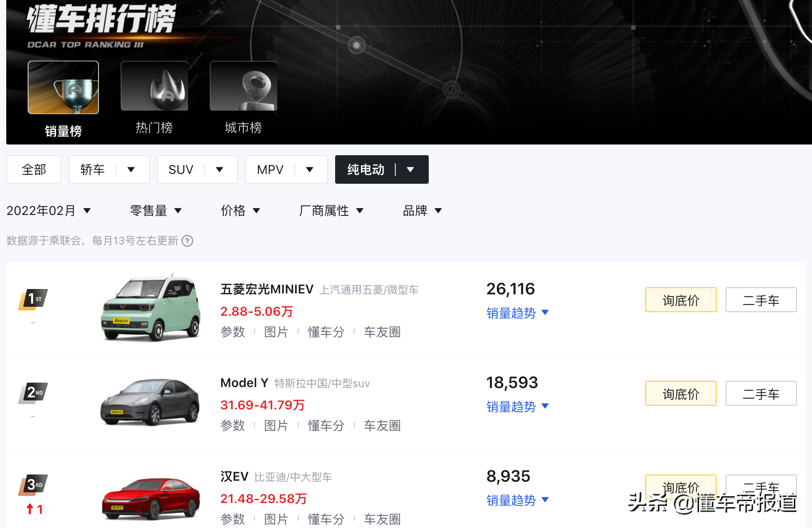
Task: Select the MPV category filter
Action: tap(270, 169)
